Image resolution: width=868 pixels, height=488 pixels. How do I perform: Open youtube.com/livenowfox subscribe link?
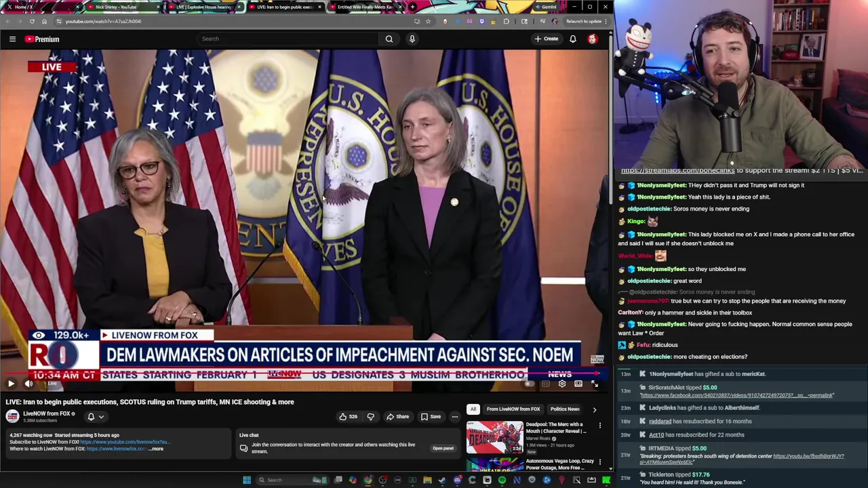pos(124,442)
